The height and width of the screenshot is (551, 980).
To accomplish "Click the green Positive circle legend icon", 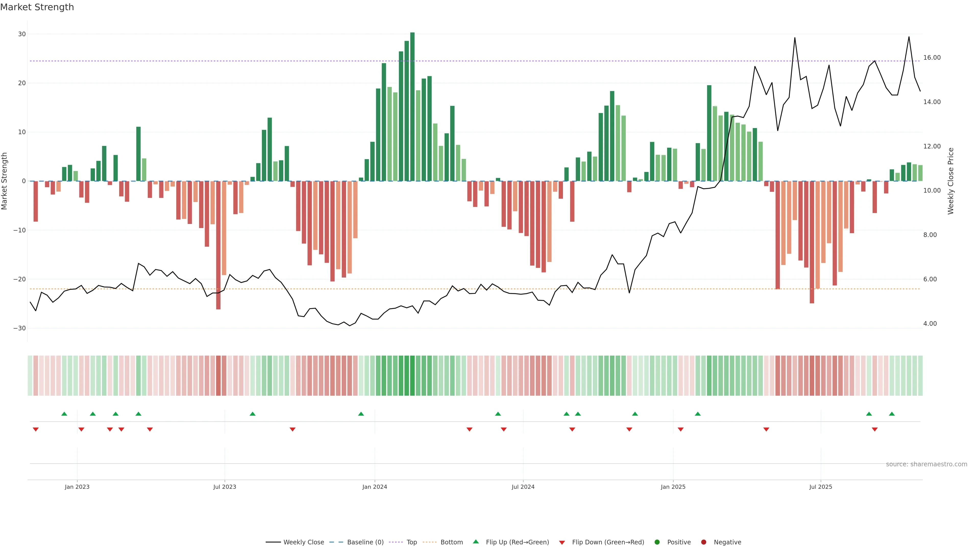I will click(x=657, y=542).
